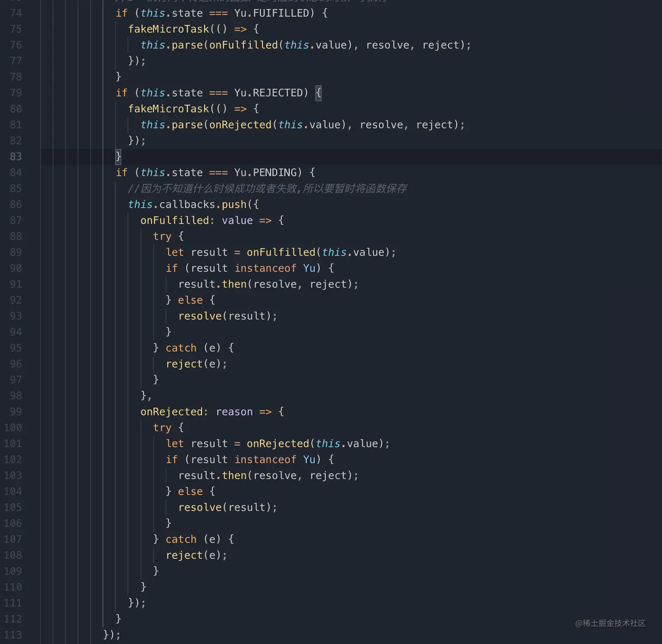This screenshot has height=644, width=662.
Task: Click the catch keyword on line 95
Action: click(181, 348)
